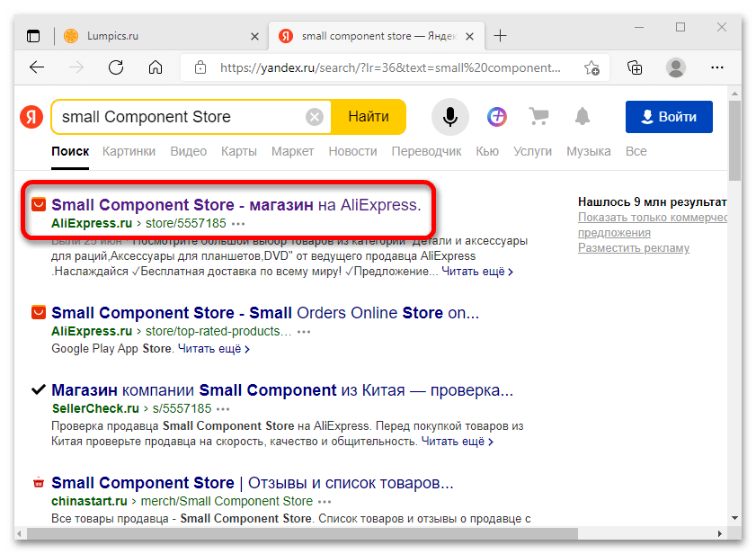
Task: Click the Yandex logo
Action: coord(31,117)
